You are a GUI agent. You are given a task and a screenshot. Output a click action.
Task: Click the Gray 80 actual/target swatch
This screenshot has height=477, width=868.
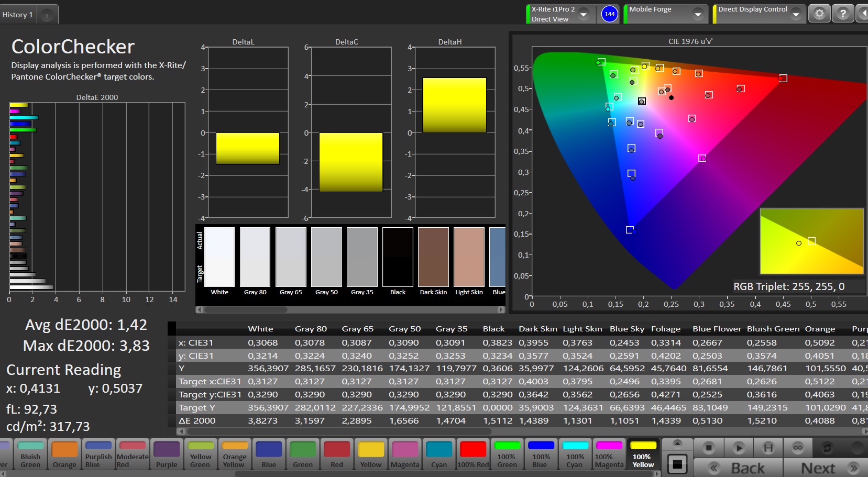pyautogui.click(x=255, y=257)
